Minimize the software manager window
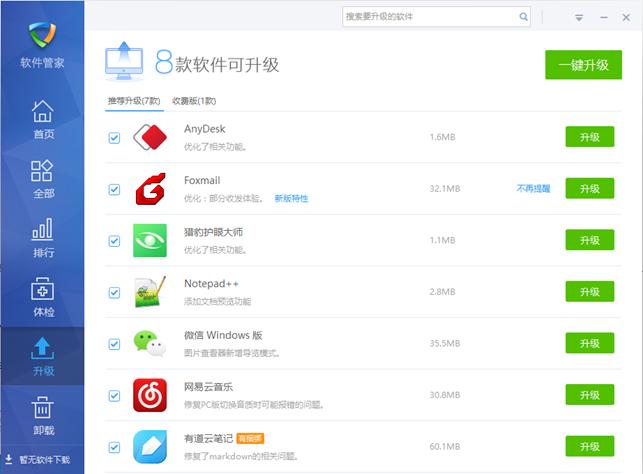This screenshot has height=474, width=643. pyautogui.click(x=604, y=17)
